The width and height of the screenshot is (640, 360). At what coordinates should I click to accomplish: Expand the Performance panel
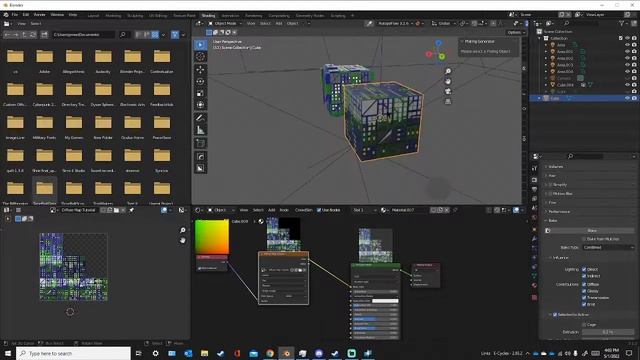tap(591, 211)
